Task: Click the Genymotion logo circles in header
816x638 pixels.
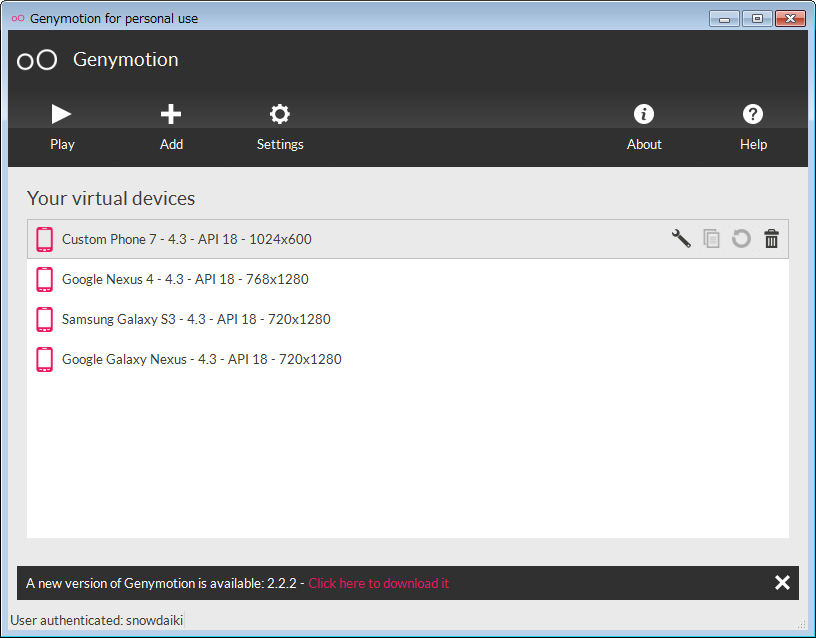Action: tap(37, 60)
